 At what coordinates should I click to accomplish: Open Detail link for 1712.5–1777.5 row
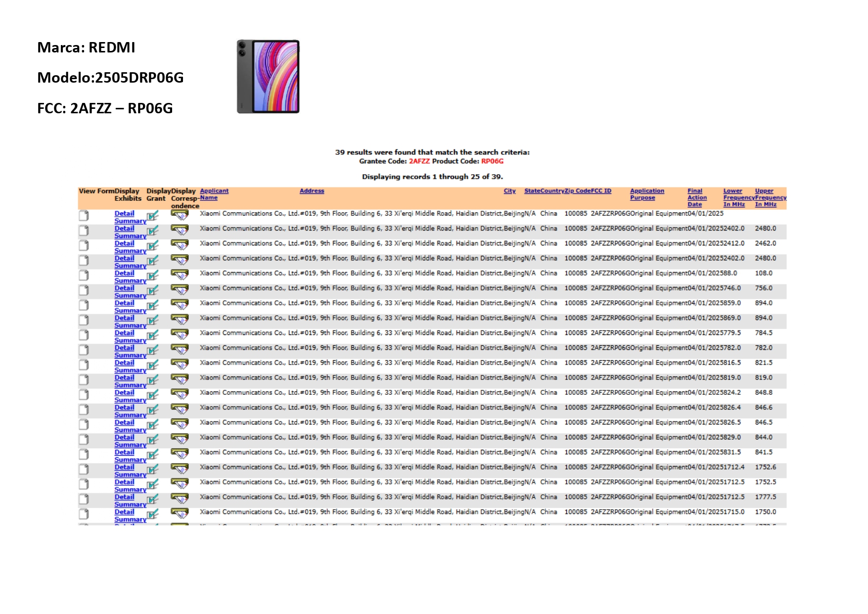tap(125, 497)
